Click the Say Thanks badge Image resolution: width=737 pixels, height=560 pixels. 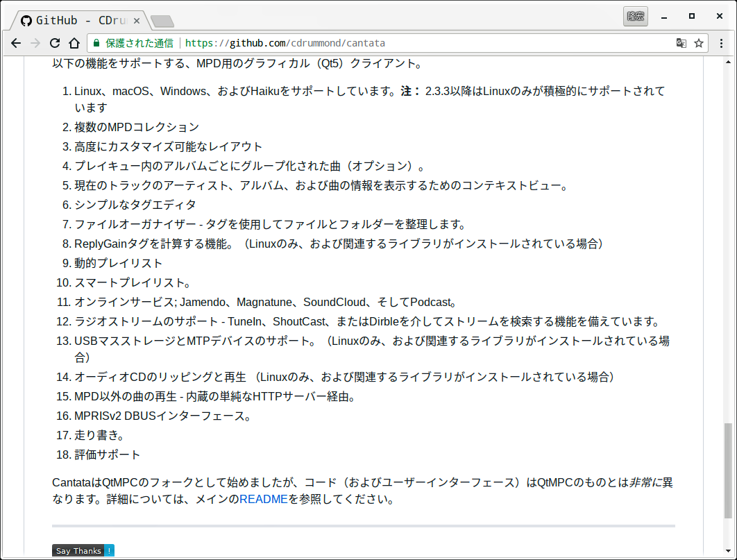(83, 550)
